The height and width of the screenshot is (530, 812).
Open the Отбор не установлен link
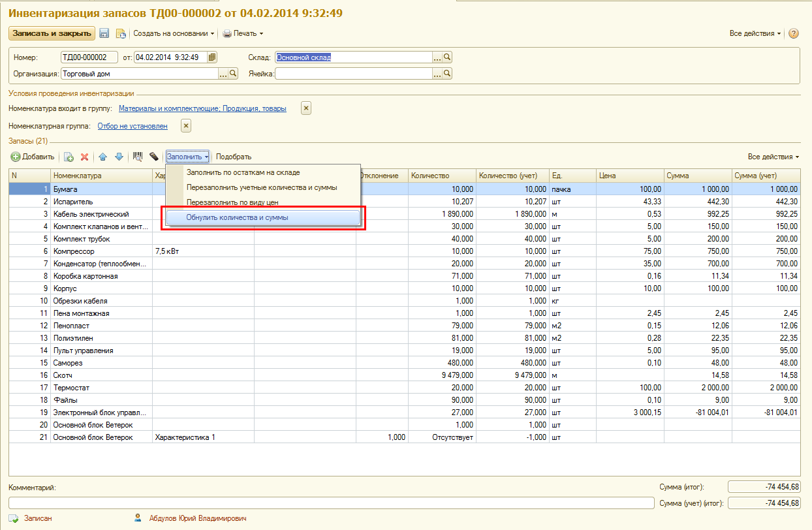click(x=132, y=126)
